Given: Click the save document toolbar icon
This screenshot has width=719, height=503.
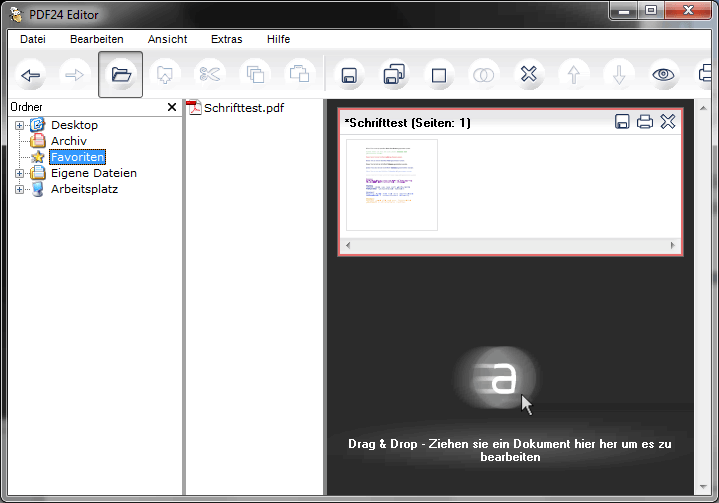Looking at the screenshot, I should coord(349,75).
